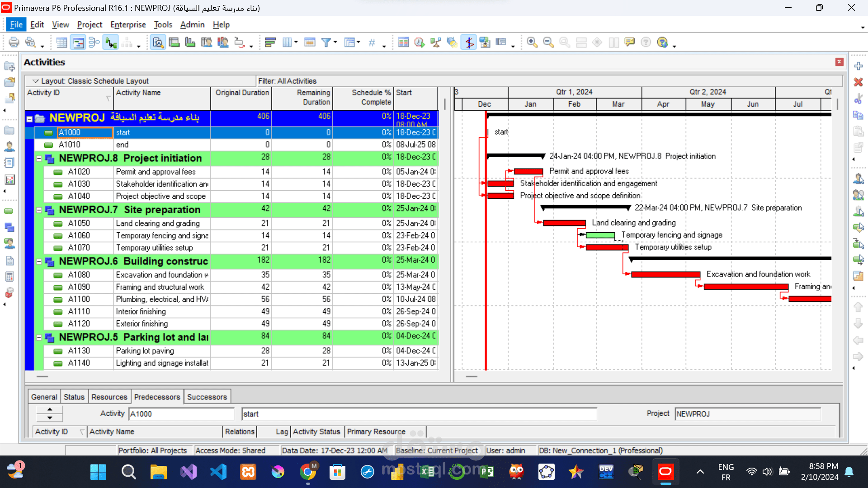Open Tracking chart icon in left sidebar

(x=9, y=179)
